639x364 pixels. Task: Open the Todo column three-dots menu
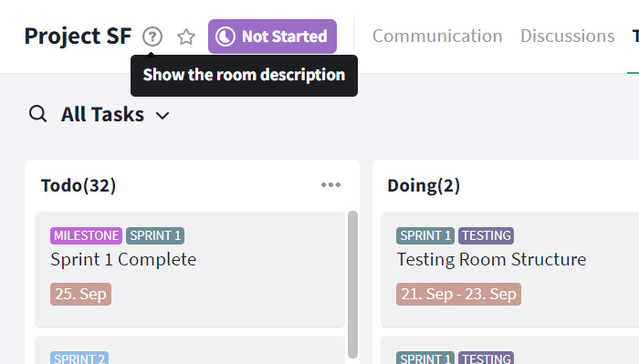coord(330,185)
